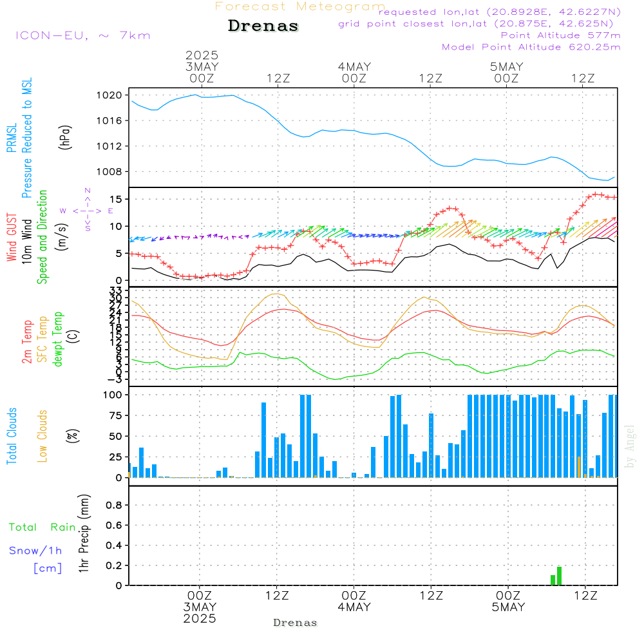Click the orange 'SFC Temp' legend label
Viewport: 644px width, 644px height.
(43, 339)
